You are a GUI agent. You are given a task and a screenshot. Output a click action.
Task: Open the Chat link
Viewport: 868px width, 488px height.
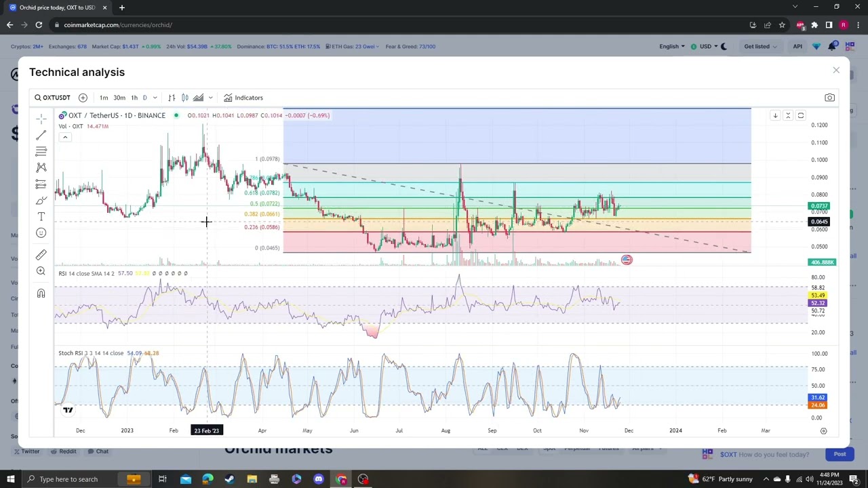pos(98,451)
